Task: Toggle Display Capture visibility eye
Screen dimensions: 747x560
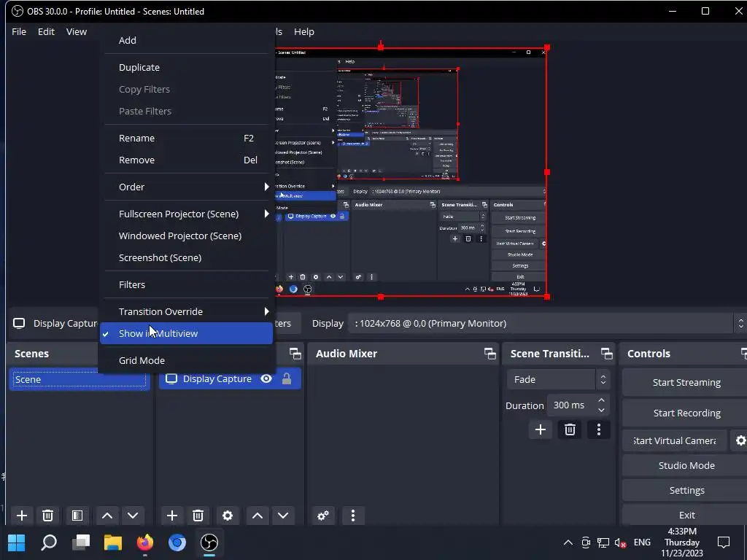Action: tap(266, 378)
